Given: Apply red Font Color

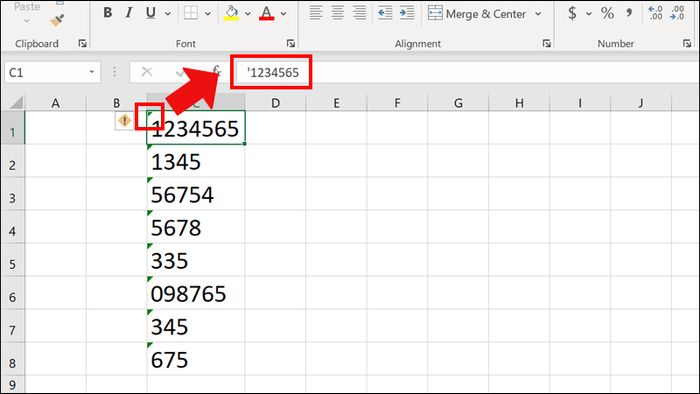Looking at the screenshot, I should (267, 13).
